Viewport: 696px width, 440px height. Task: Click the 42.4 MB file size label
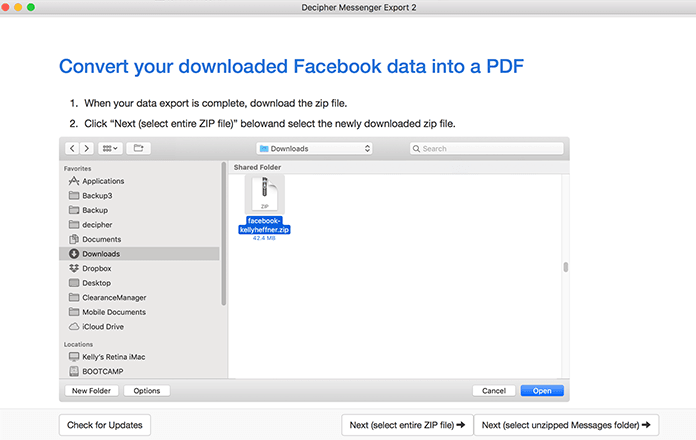[x=264, y=238]
